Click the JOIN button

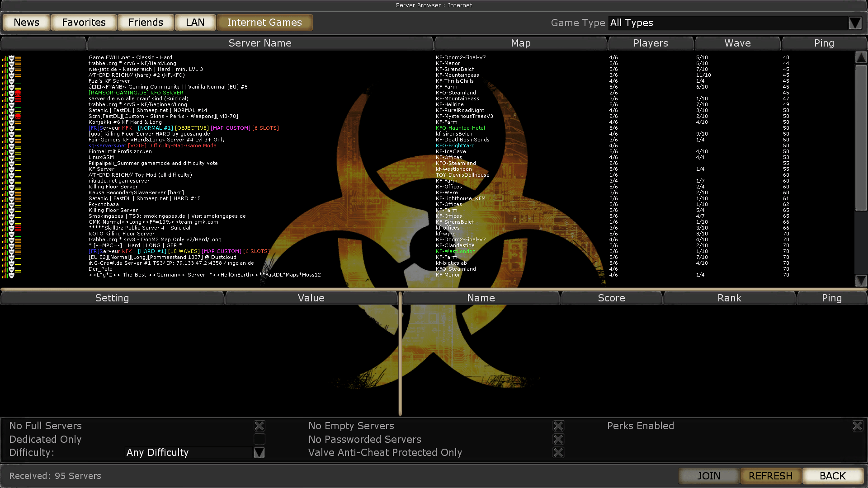708,476
